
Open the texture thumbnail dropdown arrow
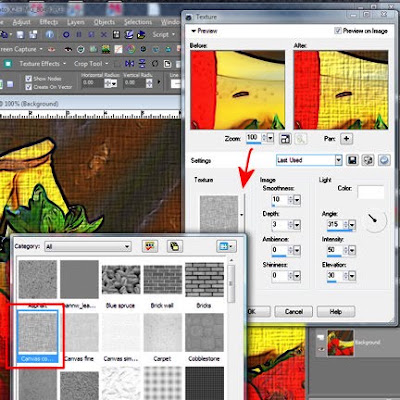click(242, 215)
